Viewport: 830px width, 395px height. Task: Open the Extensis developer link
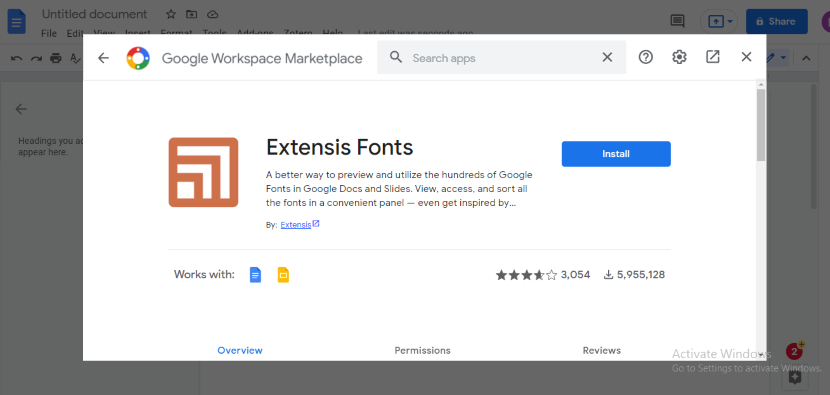pos(296,225)
